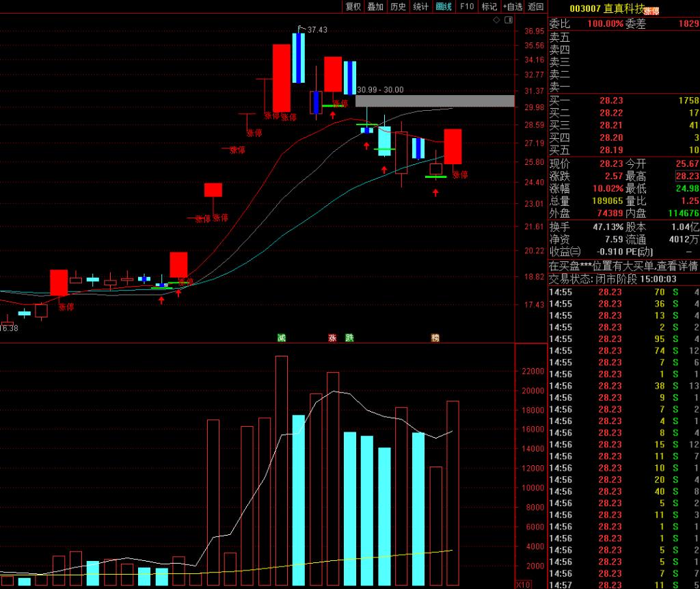Click the gray 30.99 - 30.00 gap bar
Viewport: 700px width, 589px height.
click(435, 101)
